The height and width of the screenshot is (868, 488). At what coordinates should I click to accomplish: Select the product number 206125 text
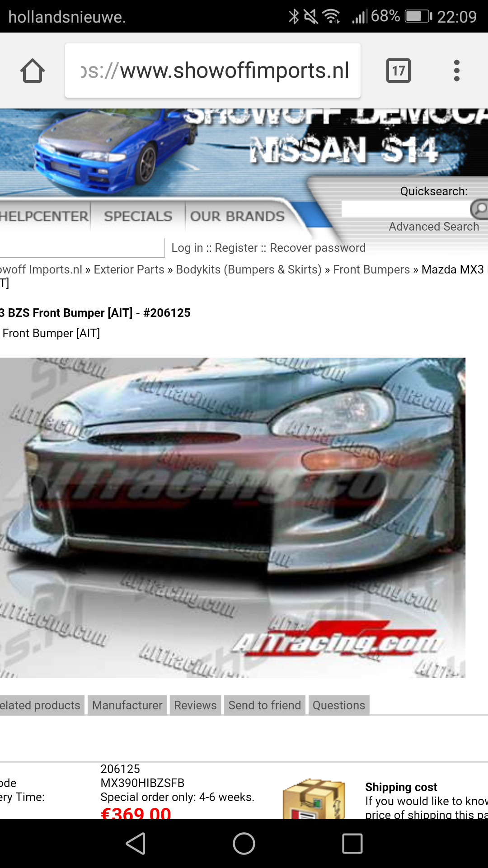120,769
